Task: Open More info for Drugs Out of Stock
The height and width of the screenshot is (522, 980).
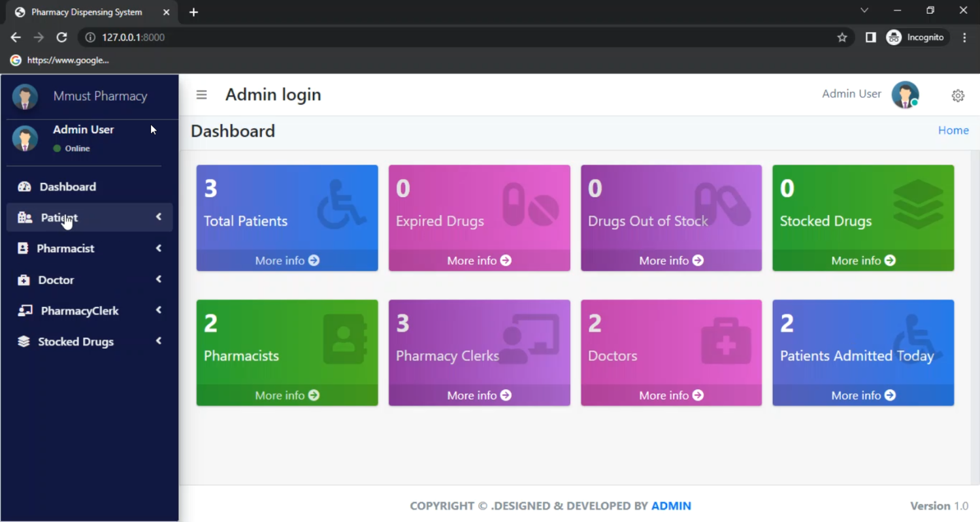Action: (671, 261)
